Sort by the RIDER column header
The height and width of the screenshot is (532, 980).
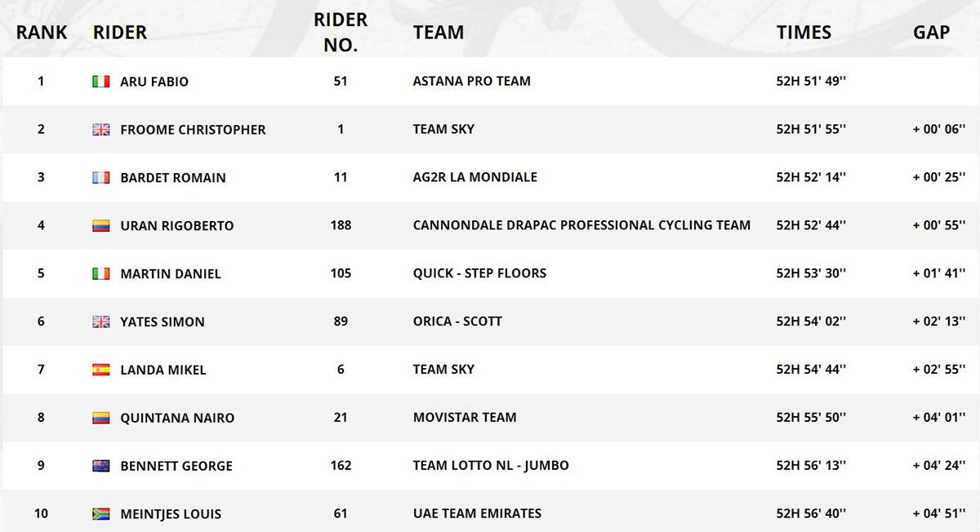120,33
